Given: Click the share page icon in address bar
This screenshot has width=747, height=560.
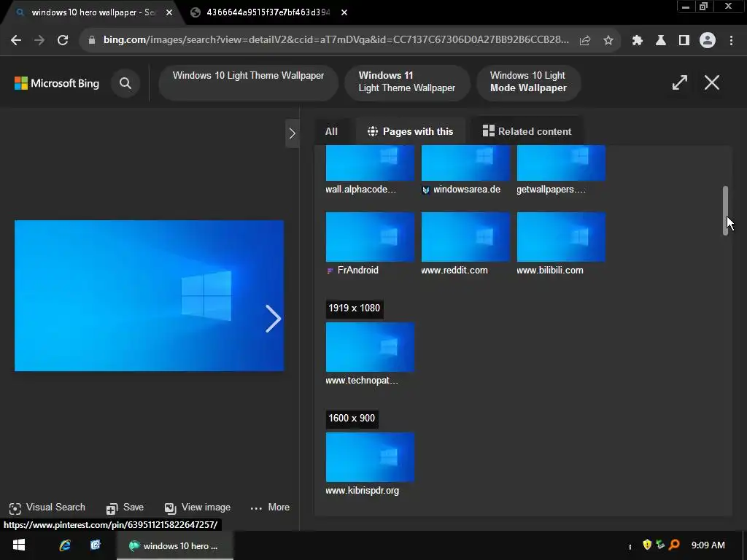Looking at the screenshot, I should [585, 41].
